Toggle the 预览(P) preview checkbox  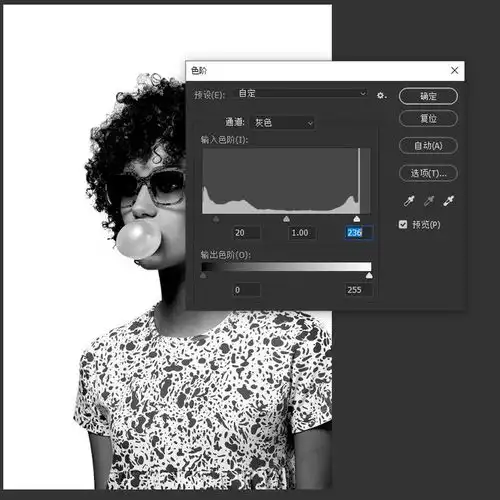coord(403,224)
